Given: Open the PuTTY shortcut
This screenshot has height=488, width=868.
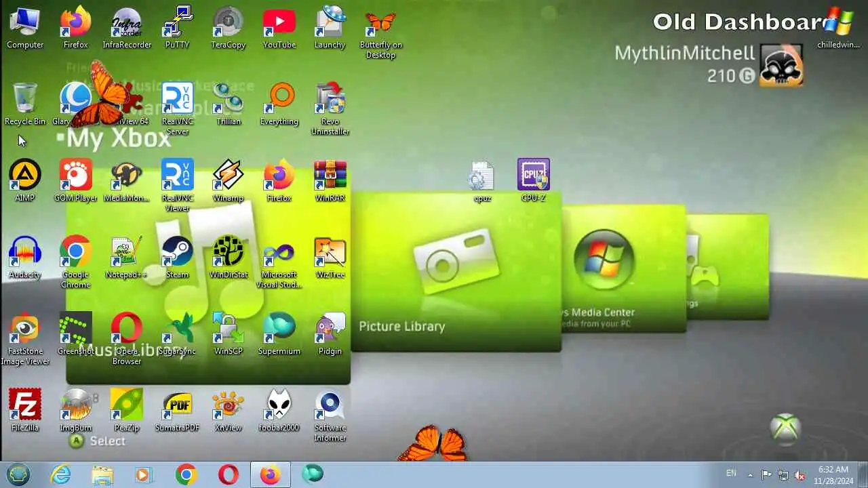Looking at the screenshot, I should tap(177, 28).
